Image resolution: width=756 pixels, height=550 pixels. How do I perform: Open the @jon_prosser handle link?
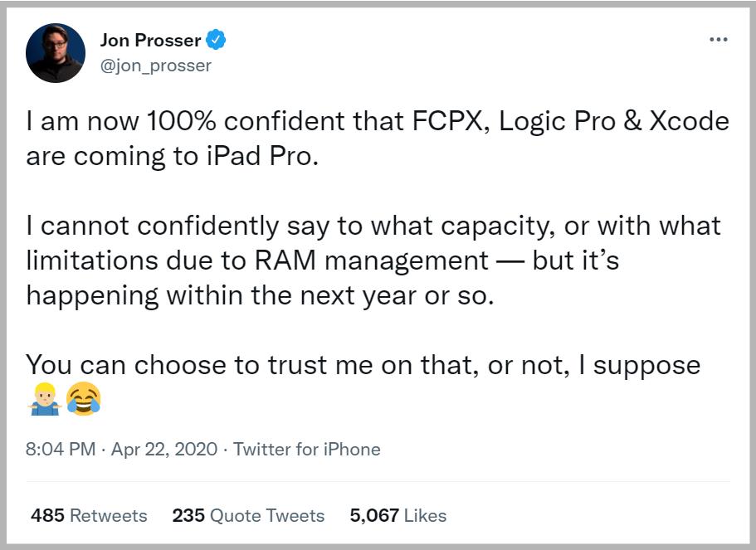(155, 65)
